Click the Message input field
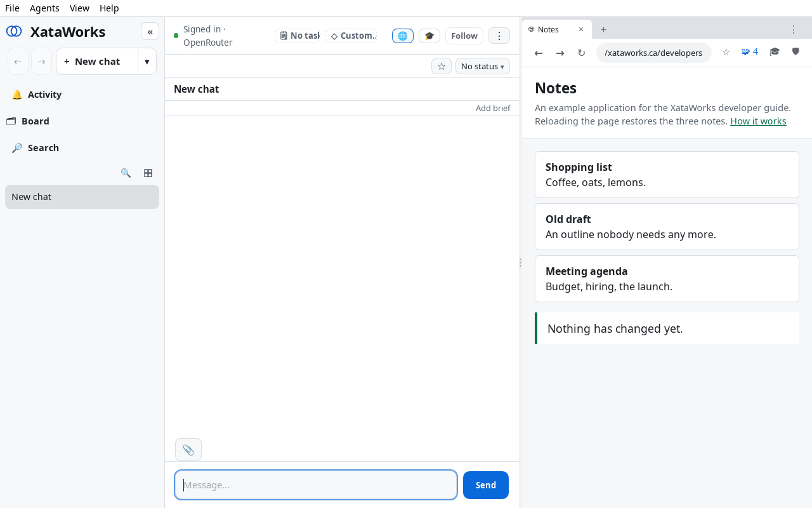Viewport: 812px width, 508px height. coord(316,485)
